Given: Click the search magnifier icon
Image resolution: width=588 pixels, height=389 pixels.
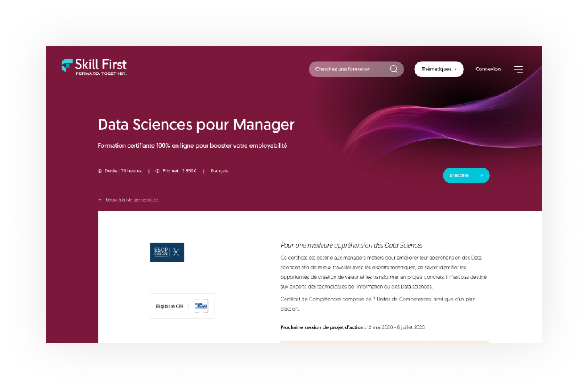Looking at the screenshot, I should pos(394,69).
